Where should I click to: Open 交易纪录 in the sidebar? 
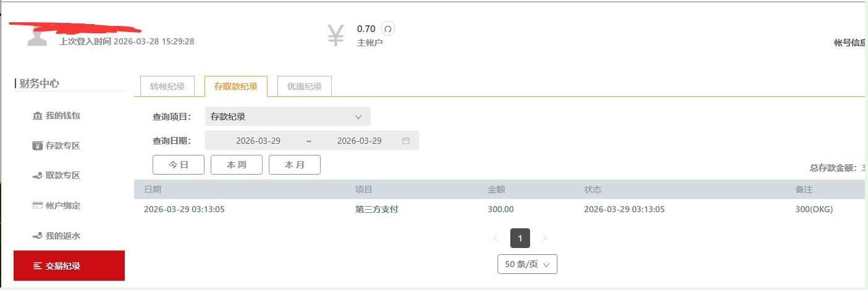(x=69, y=266)
